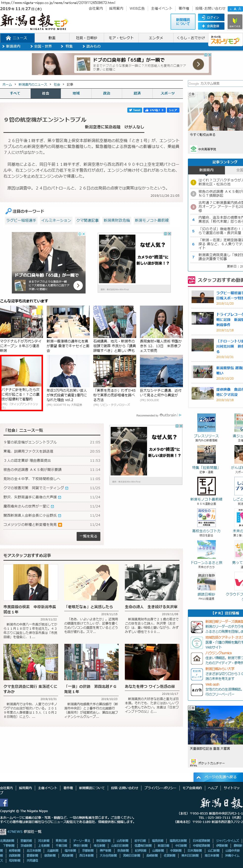Select the 政治 category tab
Screen dimensions: 243x868
(107, 93)
